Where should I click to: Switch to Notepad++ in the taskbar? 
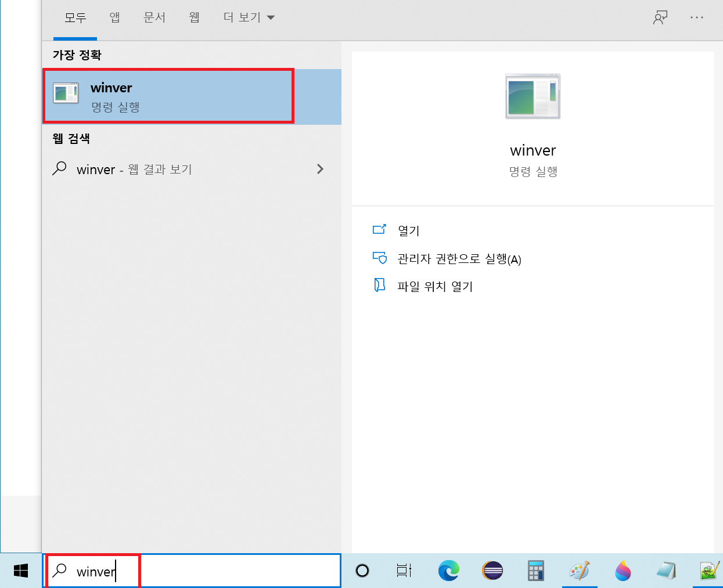pos(709,571)
